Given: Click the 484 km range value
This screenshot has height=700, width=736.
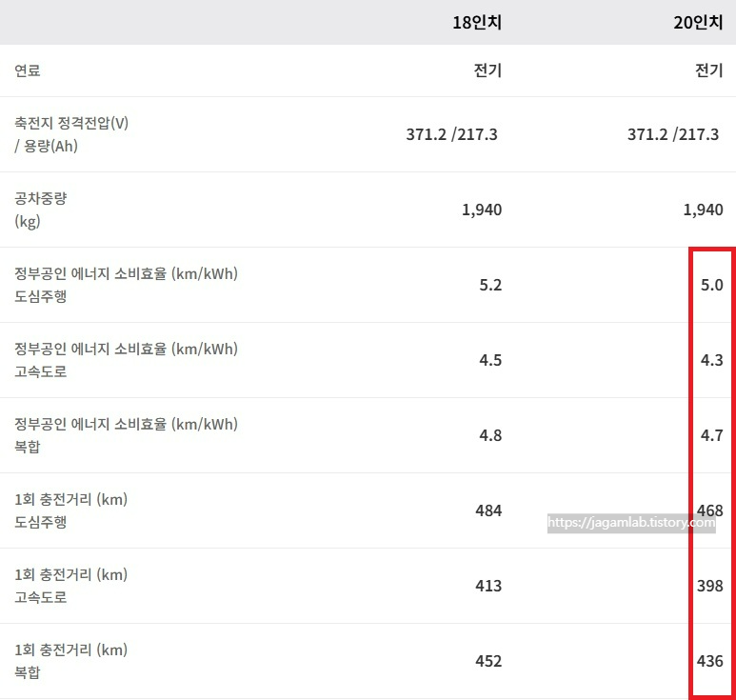Looking at the screenshot, I should pyautogui.click(x=488, y=510).
